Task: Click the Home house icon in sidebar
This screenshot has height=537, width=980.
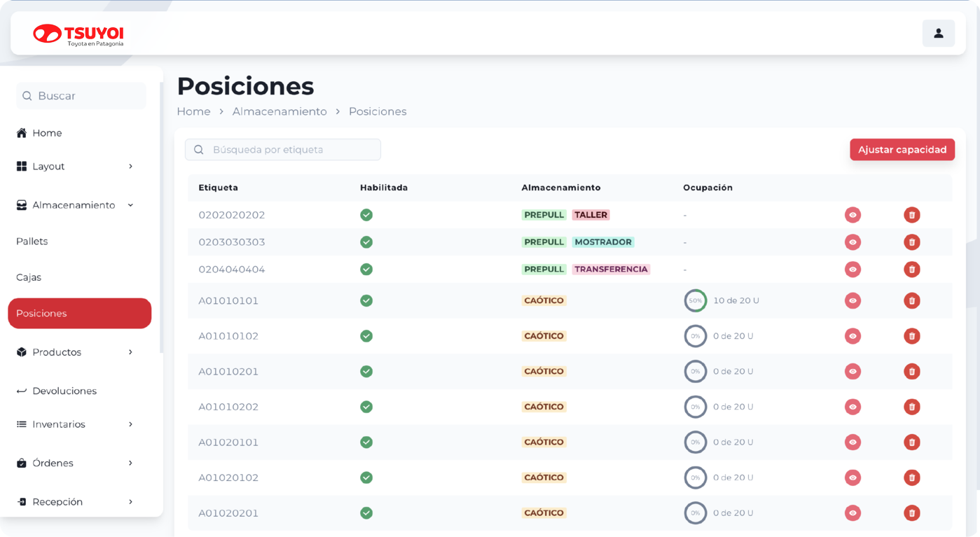Action: pos(22,133)
